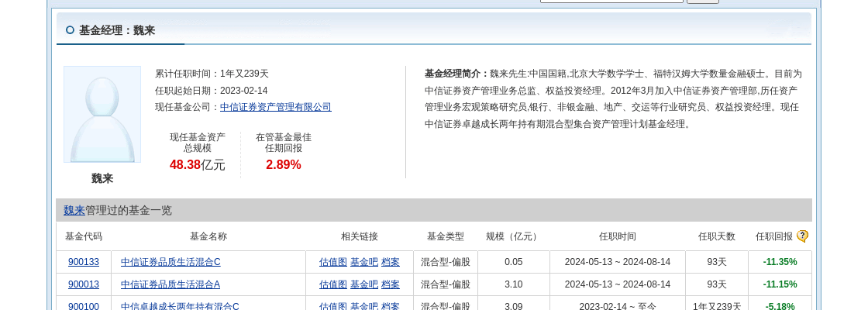Viewport: 868px width, 310px height.
Task: Click the 任职时间 column header
Action: [617, 236]
